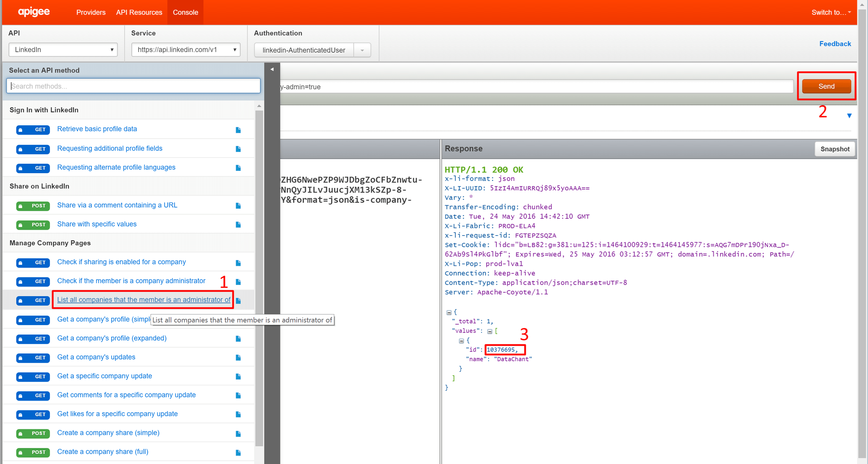Switch to the API Resources tab

139,12
